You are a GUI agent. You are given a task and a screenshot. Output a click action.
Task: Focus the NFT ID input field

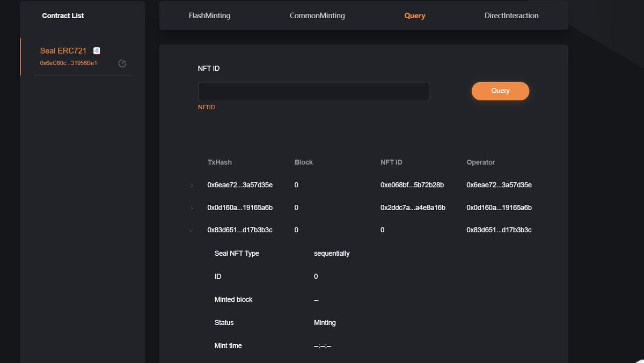[x=314, y=92]
